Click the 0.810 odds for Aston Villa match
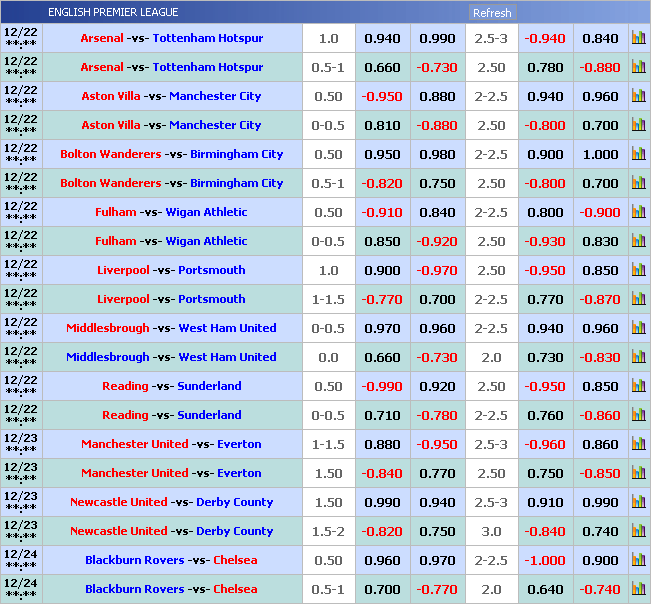Viewport: 651px width, 604px height. (382, 126)
